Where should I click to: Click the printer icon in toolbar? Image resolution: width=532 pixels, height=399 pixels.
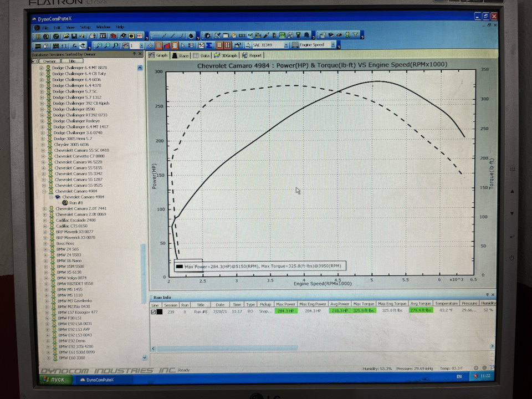(93, 36)
